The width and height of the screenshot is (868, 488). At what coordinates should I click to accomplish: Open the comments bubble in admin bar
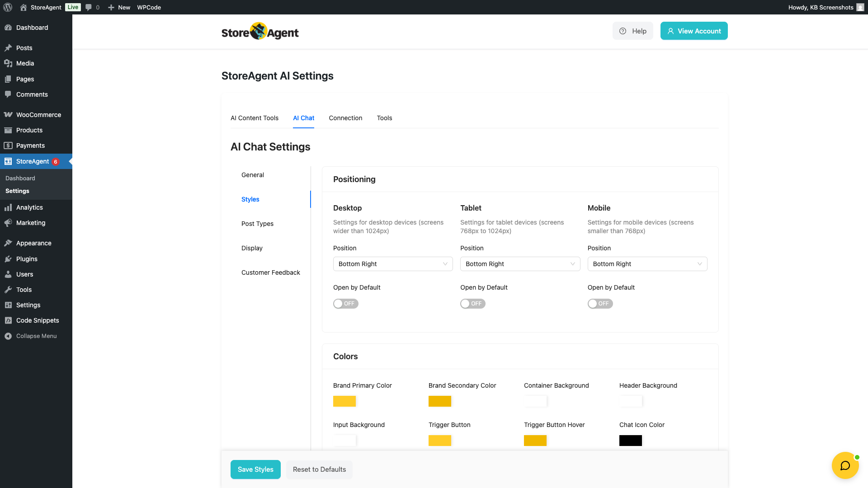tap(89, 7)
